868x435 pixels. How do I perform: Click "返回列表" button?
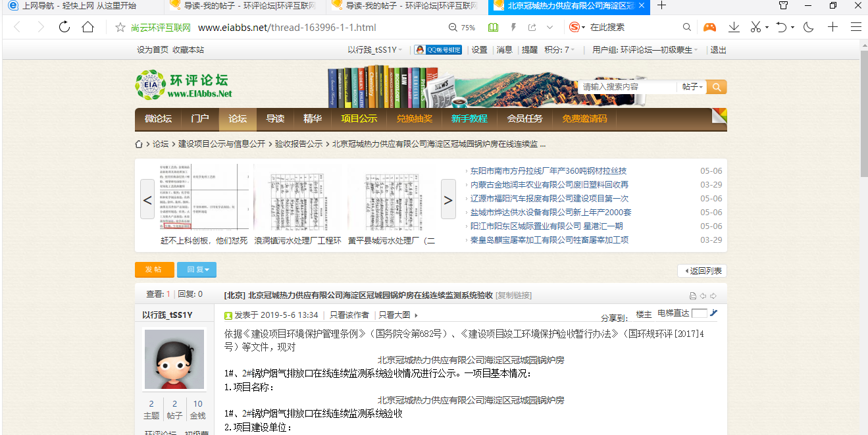pos(702,271)
